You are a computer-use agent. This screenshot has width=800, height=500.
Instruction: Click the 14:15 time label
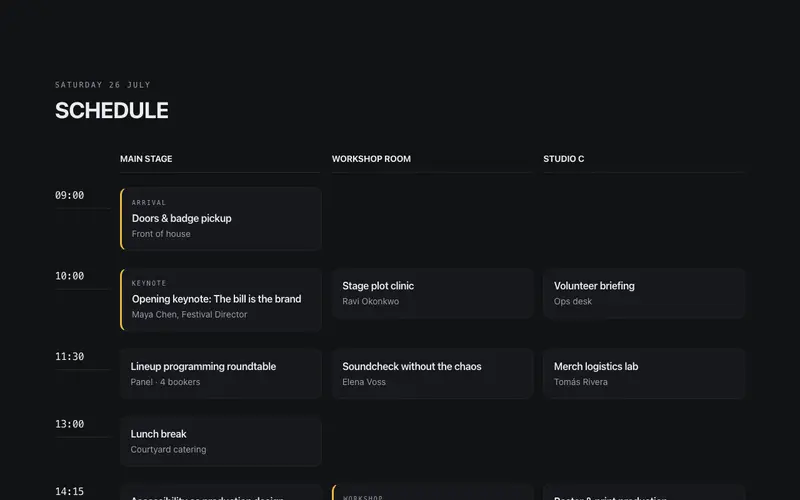(x=69, y=491)
